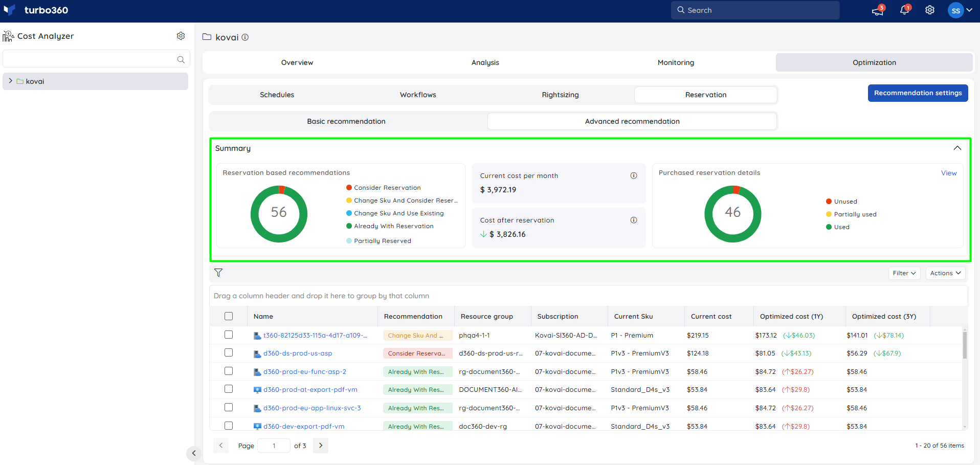980x465 pixels.
Task: Collapse the left sidebar panel
Action: [194, 453]
